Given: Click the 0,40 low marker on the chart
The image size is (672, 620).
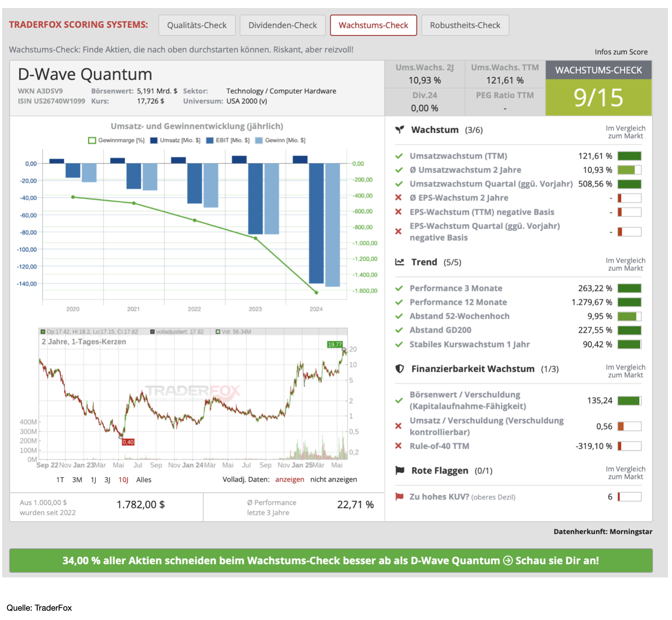Looking at the screenshot, I should (x=128, y=442).
